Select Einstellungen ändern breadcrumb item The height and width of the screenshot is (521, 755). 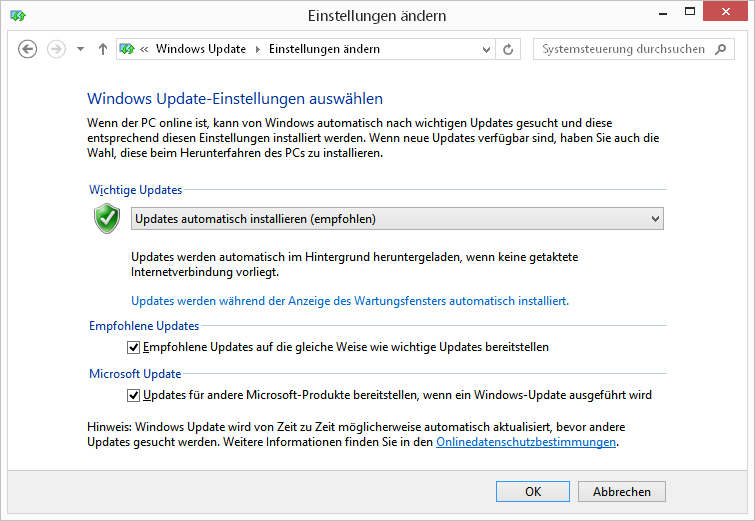(324, 49)
